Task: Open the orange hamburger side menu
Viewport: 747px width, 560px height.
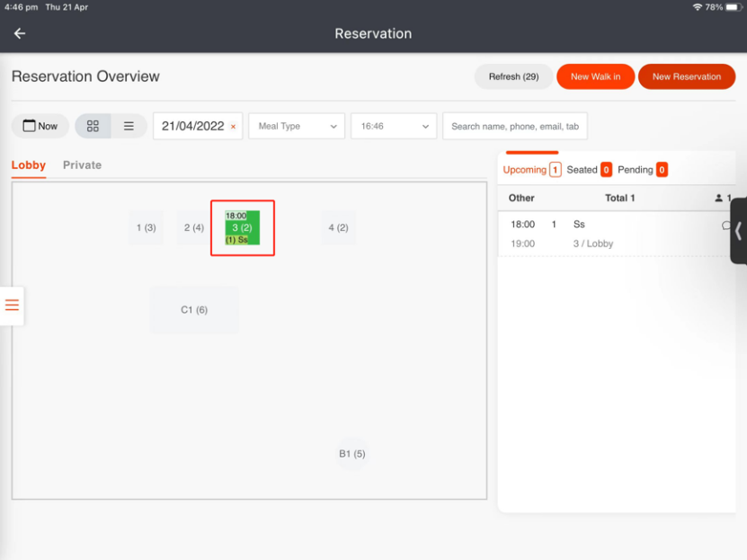Action: [12, 305]
